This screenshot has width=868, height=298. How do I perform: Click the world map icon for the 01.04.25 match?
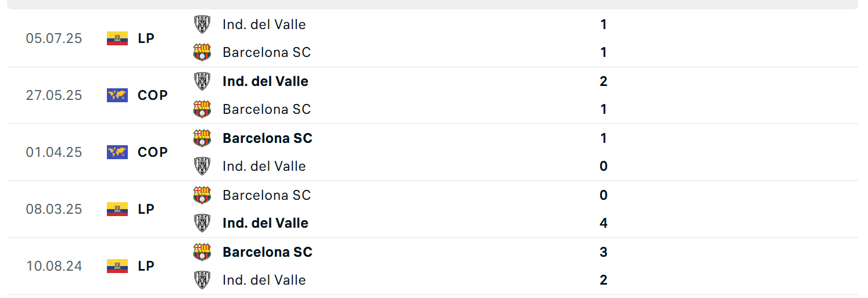click(117, 152)
